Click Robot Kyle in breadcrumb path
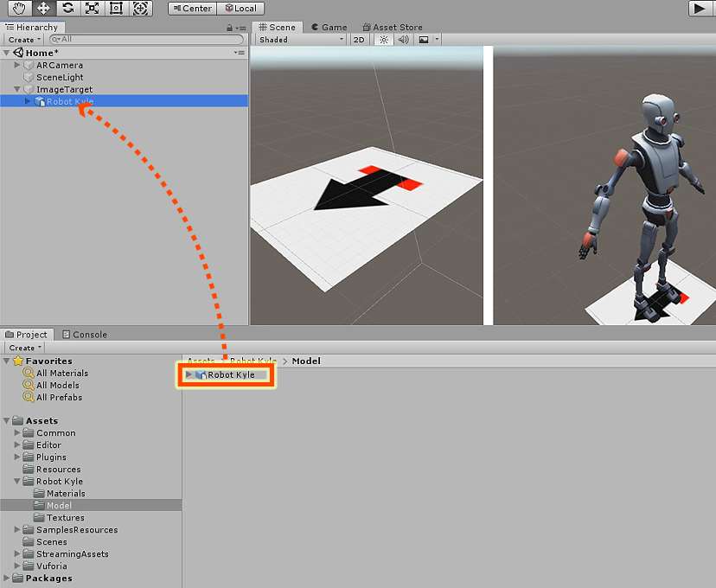The image size is (716, 588). point(253,361)
